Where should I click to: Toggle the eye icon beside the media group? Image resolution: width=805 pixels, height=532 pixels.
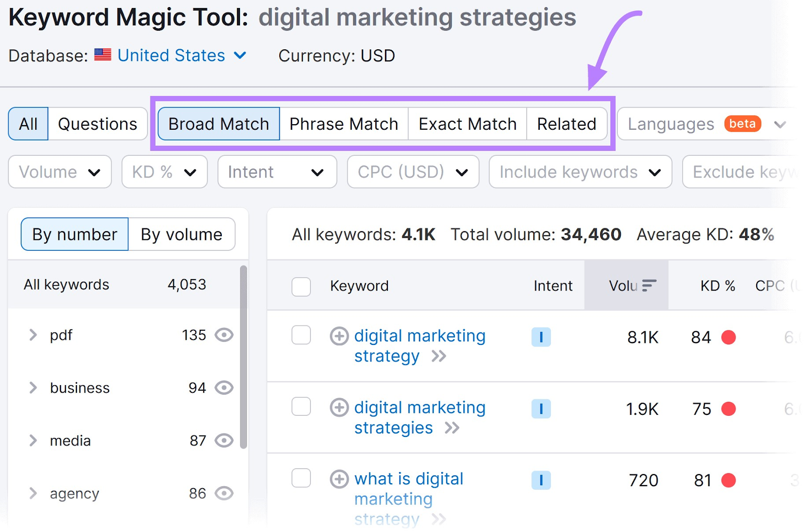[x=225, y=440]
